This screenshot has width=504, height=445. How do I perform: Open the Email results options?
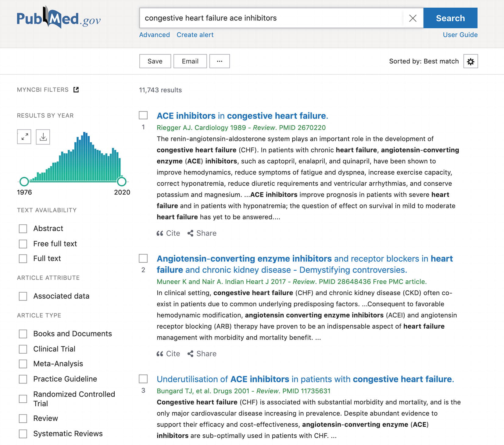(190, 61)
